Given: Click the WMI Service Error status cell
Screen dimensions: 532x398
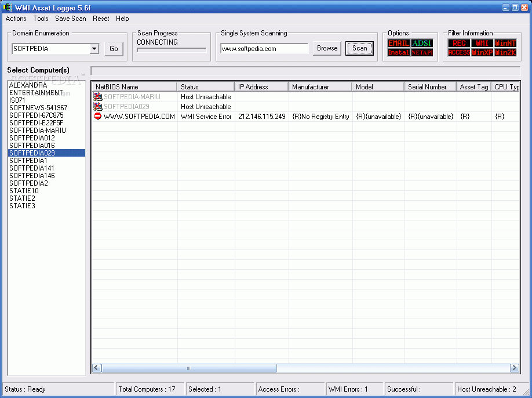Looking at the screenshot, I should [206, 117].
